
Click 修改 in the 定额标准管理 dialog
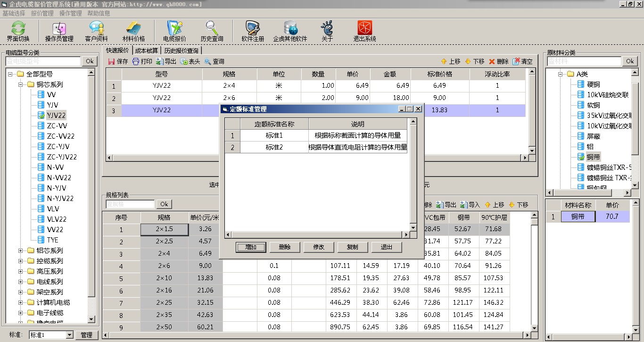click(319, 247)
